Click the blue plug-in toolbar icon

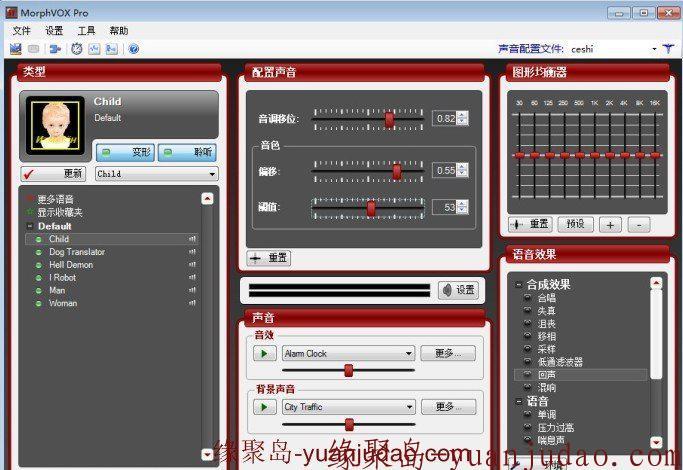(x=55, y=49)
